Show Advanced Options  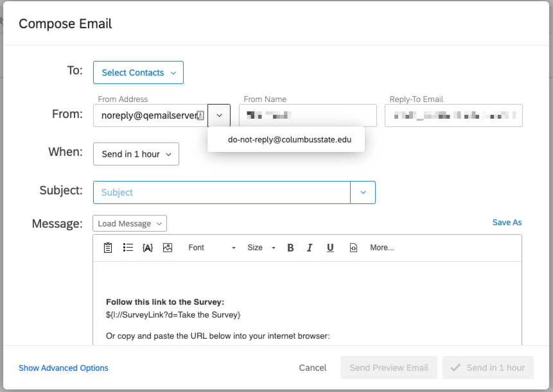(63, 368)
